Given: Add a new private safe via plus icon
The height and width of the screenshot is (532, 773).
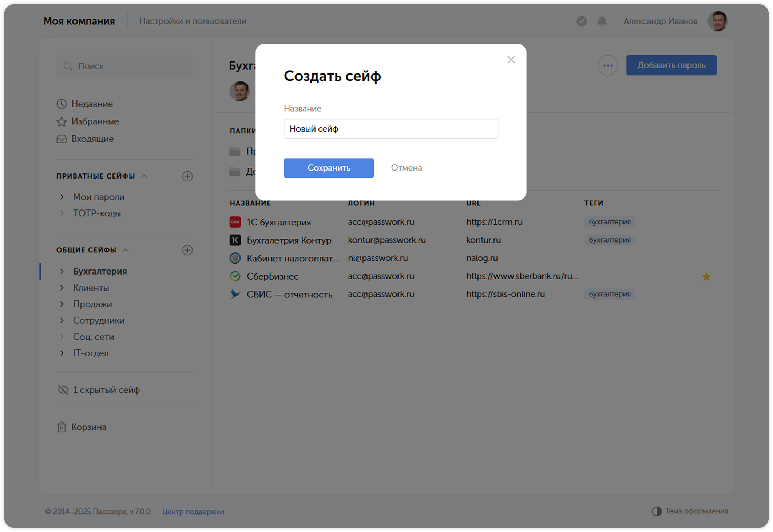Looking at the screenshot, I should (187, 176).
